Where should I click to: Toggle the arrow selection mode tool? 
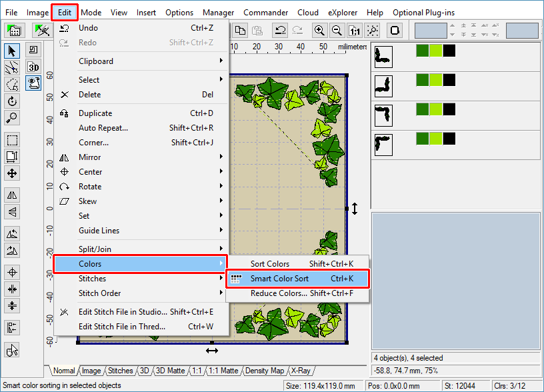(12, 51)
